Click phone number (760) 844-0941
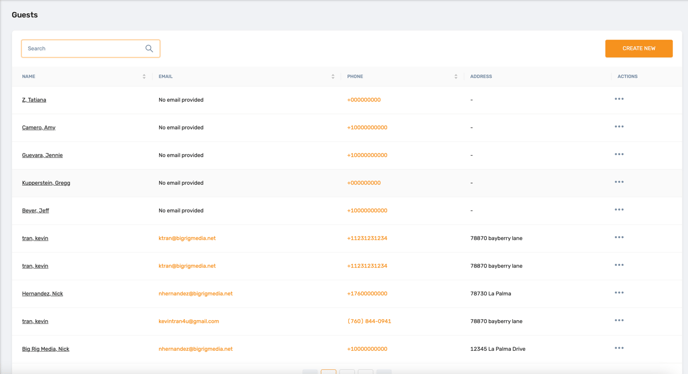Image resolution: width=688 pixels, height=374 pixels. (x=369, y=321)
